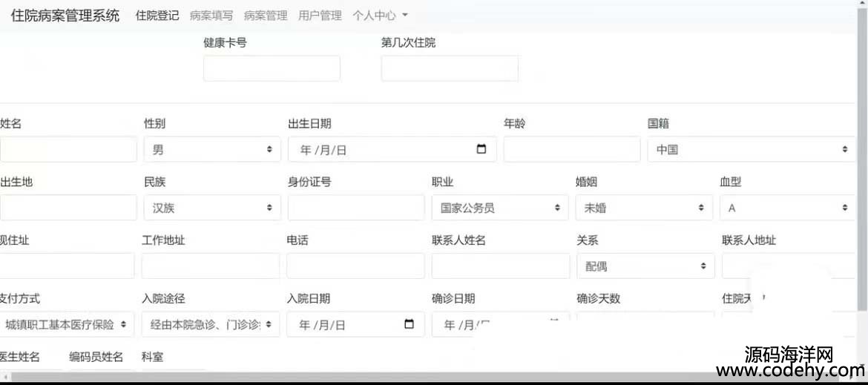This screenshot has width=868, height=385.
Task: Open the 性别 dropdown showing 男
Action: 213,149
